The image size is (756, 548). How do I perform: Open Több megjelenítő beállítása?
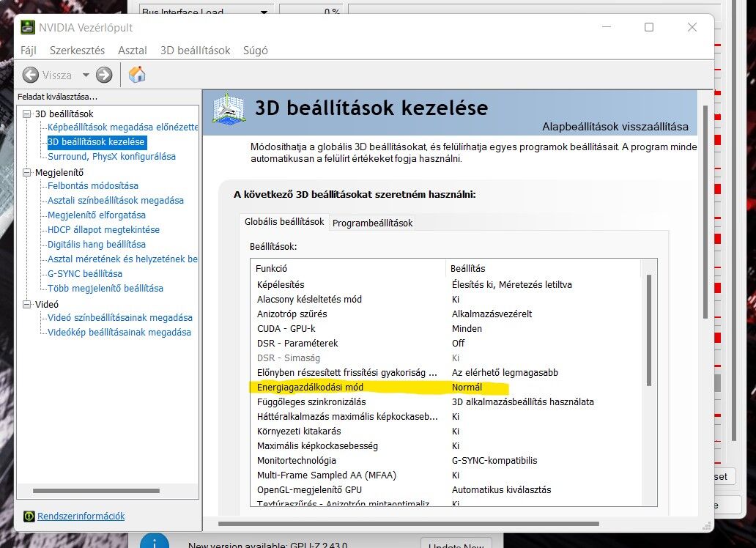point(105,289)
